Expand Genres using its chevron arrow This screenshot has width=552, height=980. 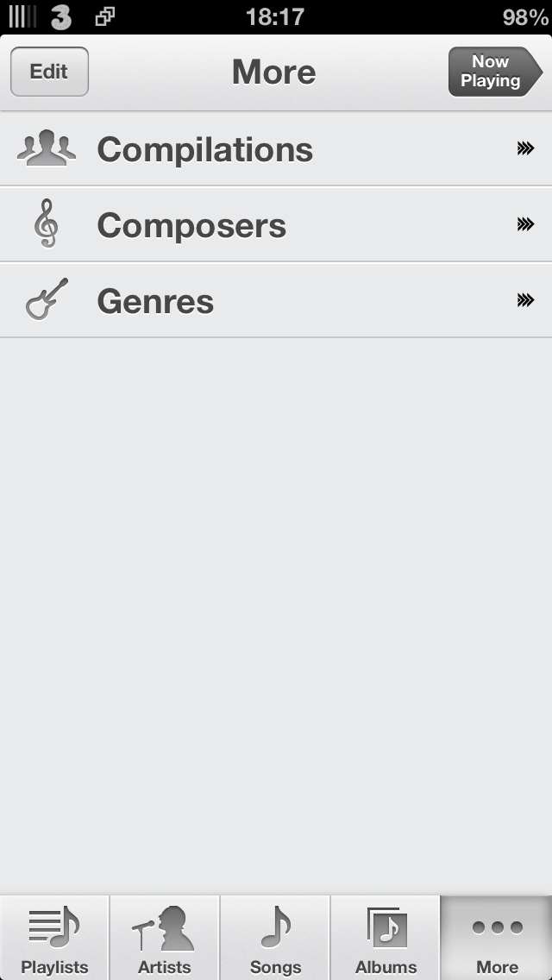coord(525,300)
